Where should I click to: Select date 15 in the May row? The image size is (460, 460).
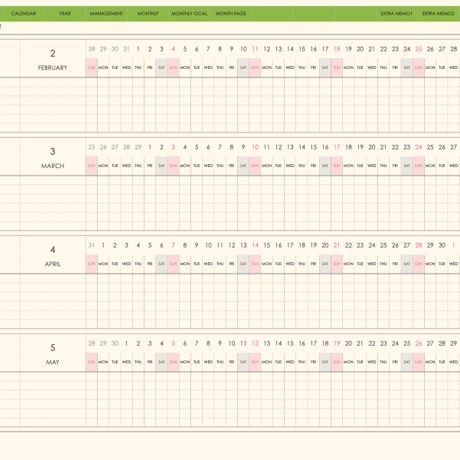pyautogui.click(x=290, y=343)
